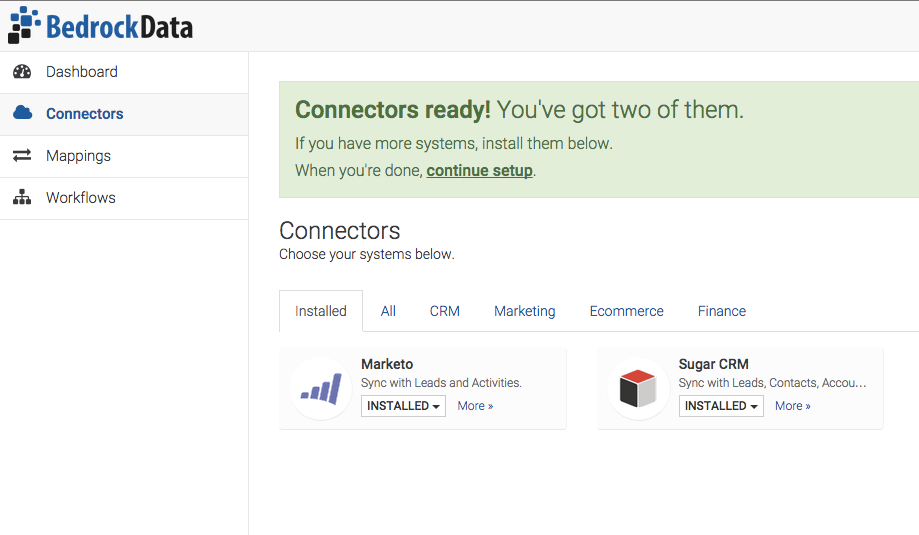The height and width of the screenshot is (535, 919).
Task: Open the Mappings section
Action: click(124, 156)
